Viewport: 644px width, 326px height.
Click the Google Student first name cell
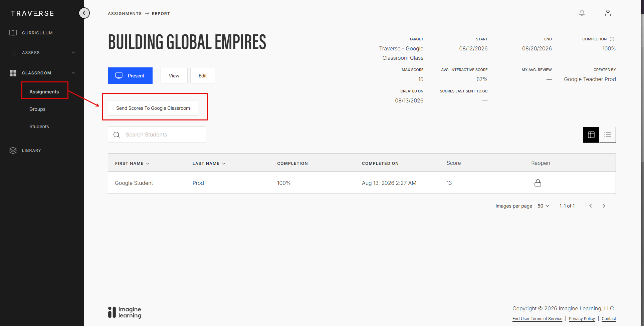[134, 183]
